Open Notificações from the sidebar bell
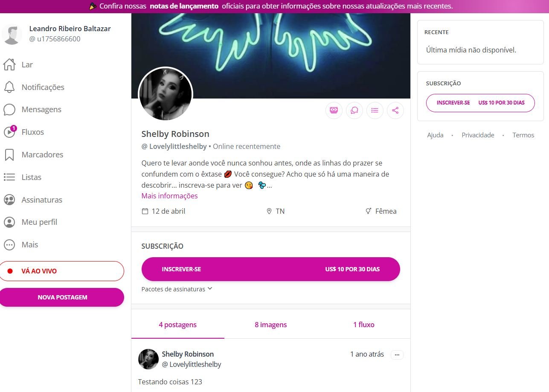The height and width of the screenshot is (392, 549). pos(9,87)
